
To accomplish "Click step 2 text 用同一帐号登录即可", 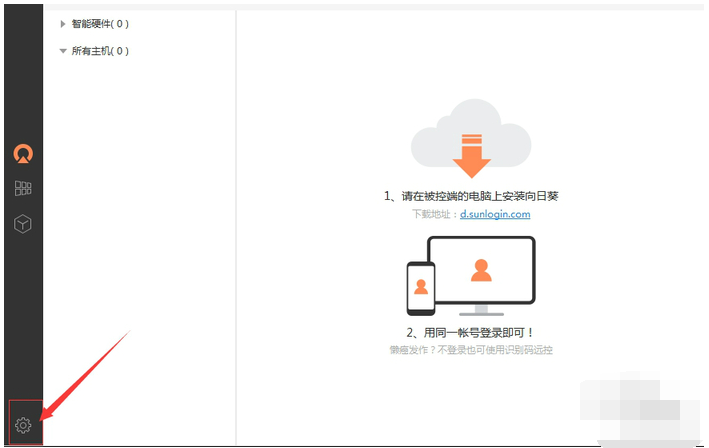I will click(471, 332).
